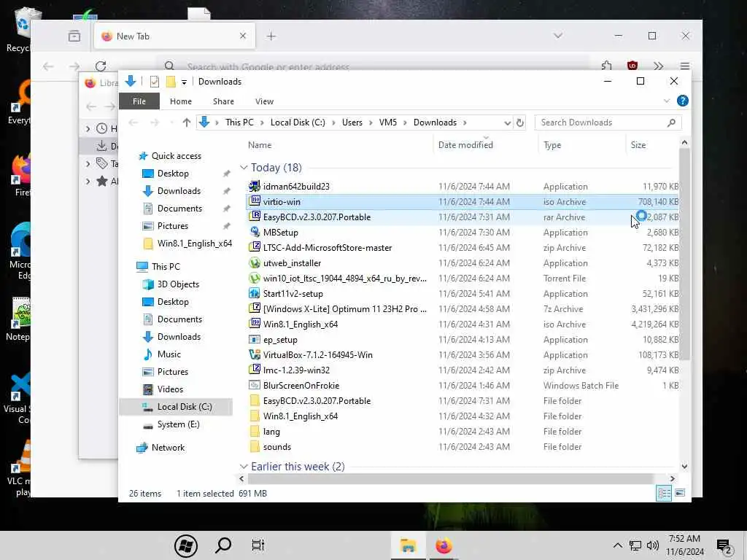Click the lmc-1.2.39-win32 zip icon
The height and width of the screenshot is (560, 747).
(x=255, y=370)
